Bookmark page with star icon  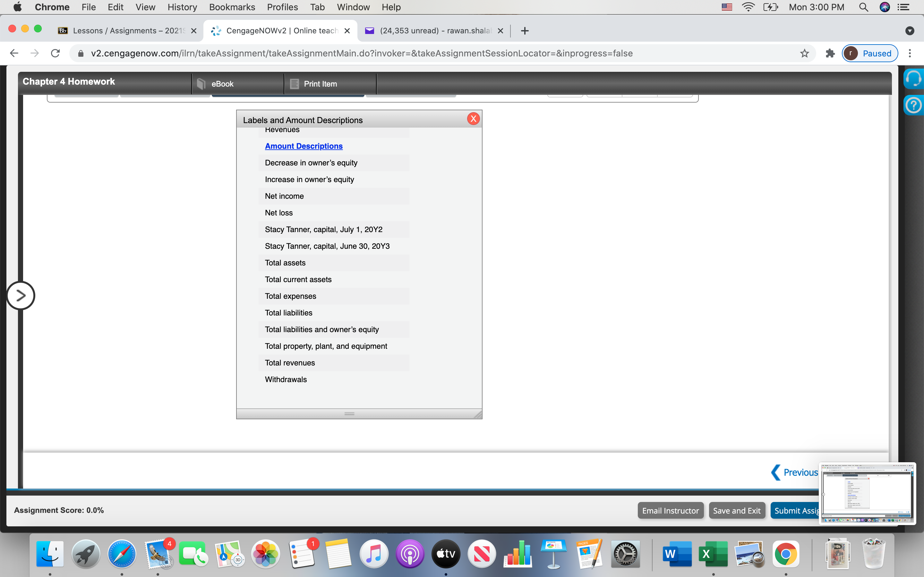pos(804,54)
